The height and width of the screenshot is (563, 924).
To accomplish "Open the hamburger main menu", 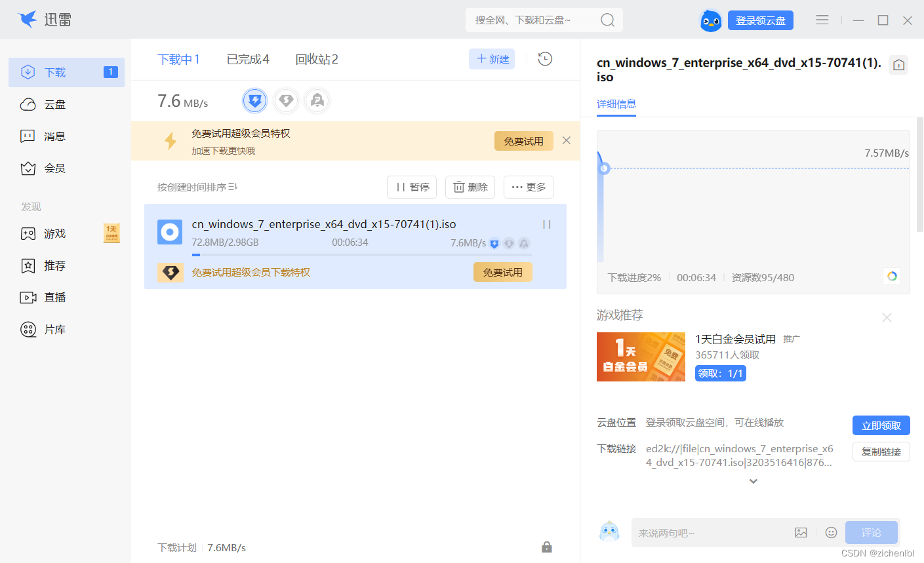I will 822,20.
